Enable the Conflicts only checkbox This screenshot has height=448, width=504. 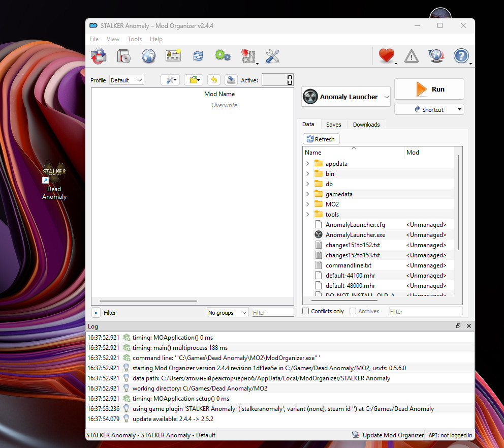point(306,311)
